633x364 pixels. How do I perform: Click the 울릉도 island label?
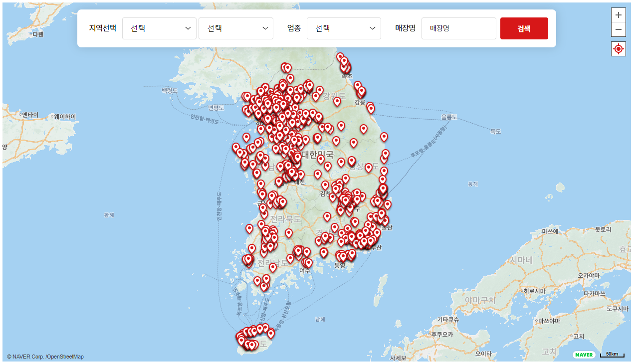[449, 117]
